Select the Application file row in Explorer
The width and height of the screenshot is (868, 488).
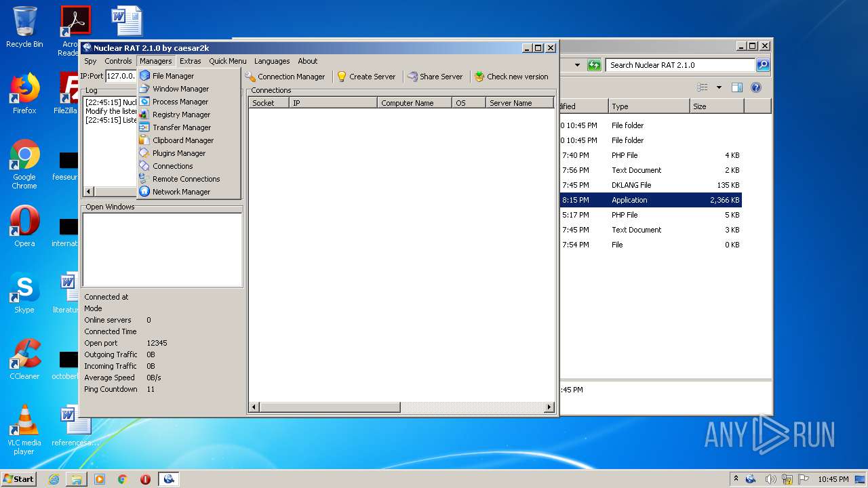(x=650, y=200)
